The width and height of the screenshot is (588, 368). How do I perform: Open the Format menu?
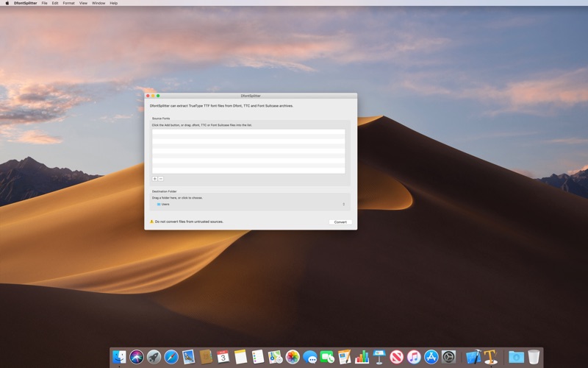point(68,3)
